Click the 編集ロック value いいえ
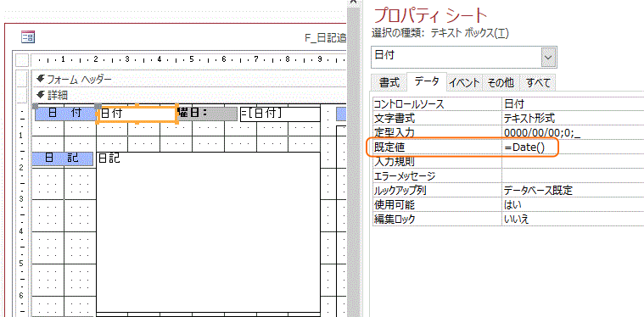Viewport: 644px width, 317px height. click(573, 219)
